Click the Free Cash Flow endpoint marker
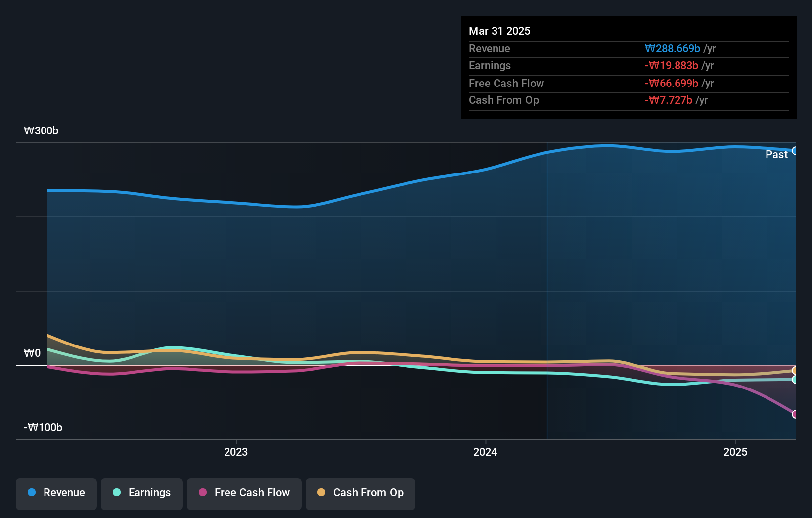Viewport: 812px width, 518px height. pos(795,414)
